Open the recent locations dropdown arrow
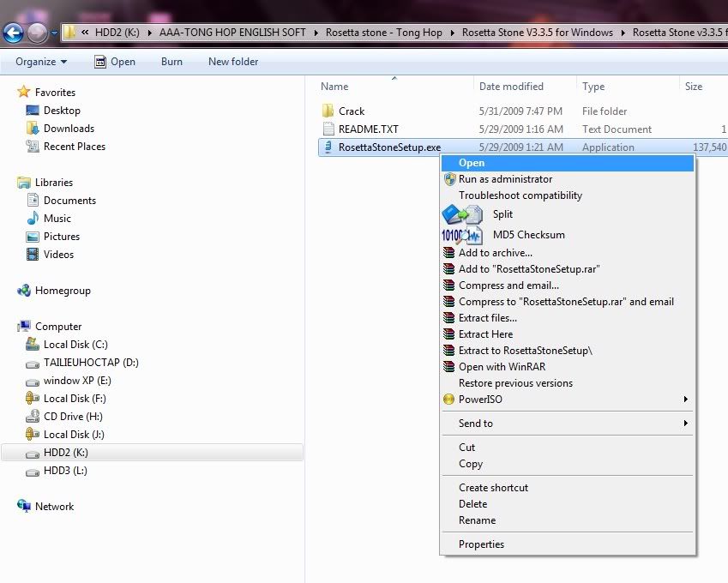 point(54,33)
